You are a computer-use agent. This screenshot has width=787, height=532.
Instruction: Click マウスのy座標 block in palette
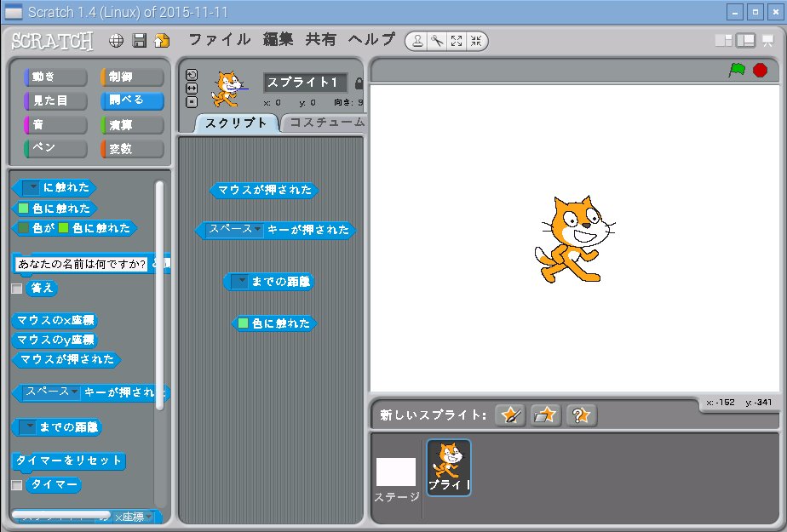55,340
